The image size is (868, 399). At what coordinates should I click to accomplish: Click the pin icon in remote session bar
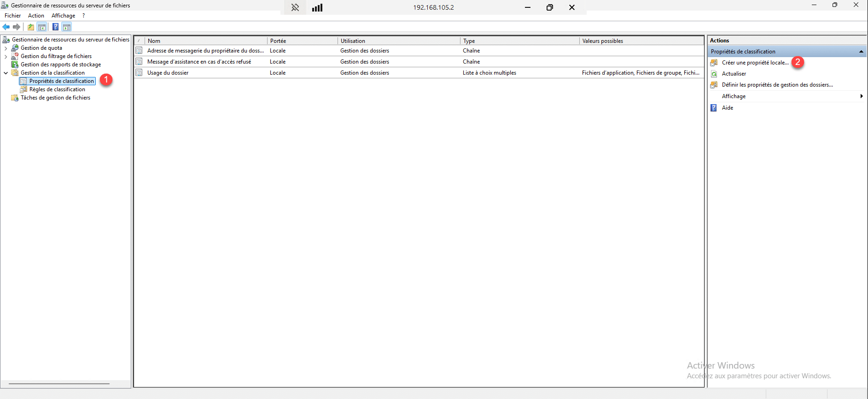(295, 7)
